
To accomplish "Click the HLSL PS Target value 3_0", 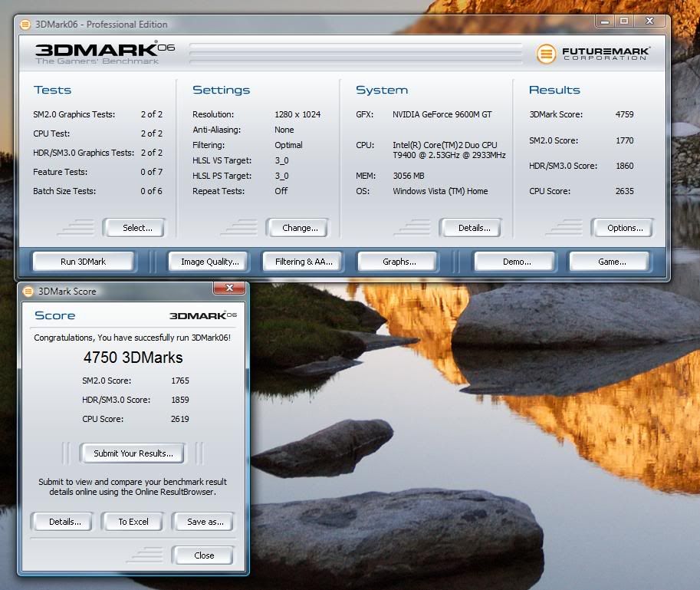I will coord(281,176).
